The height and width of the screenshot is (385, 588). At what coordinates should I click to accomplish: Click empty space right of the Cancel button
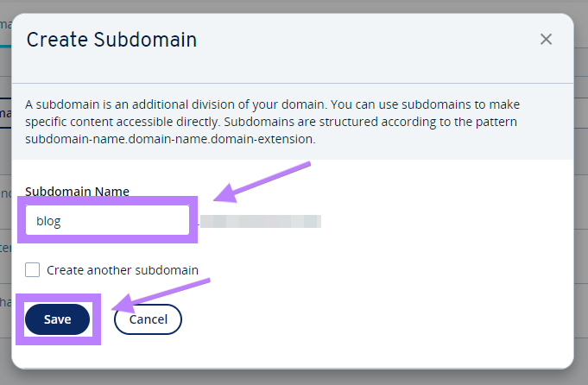363,319
